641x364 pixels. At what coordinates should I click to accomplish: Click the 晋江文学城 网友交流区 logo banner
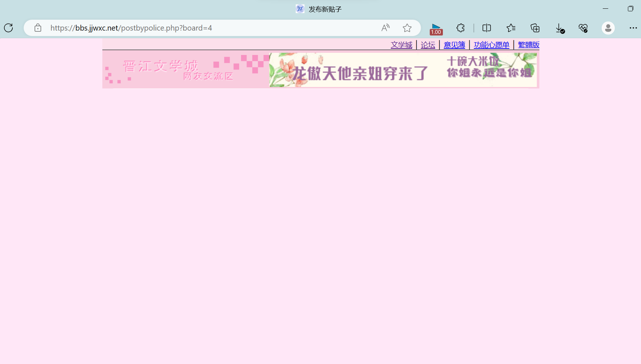186,70
